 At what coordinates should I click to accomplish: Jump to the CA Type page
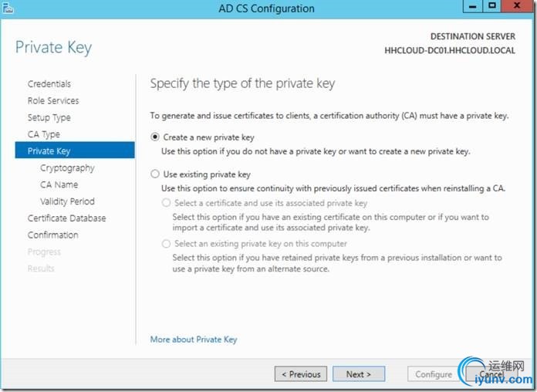[44, 134]
